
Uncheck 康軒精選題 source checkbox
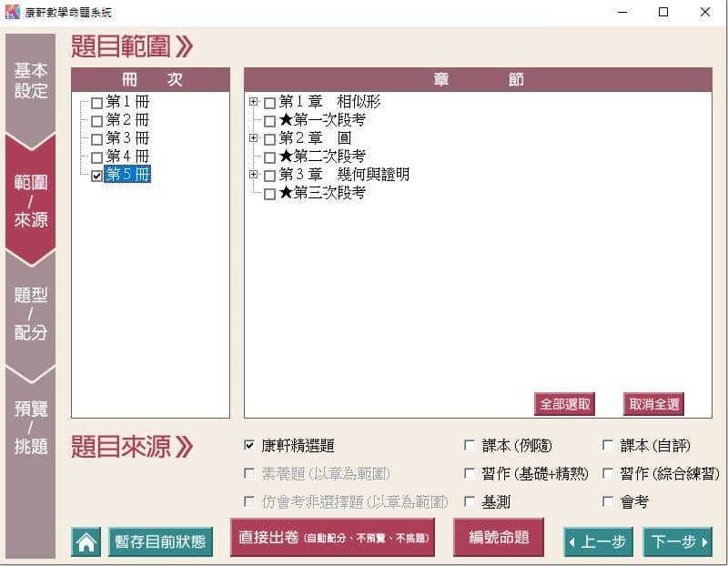click(x=249, y=445)
